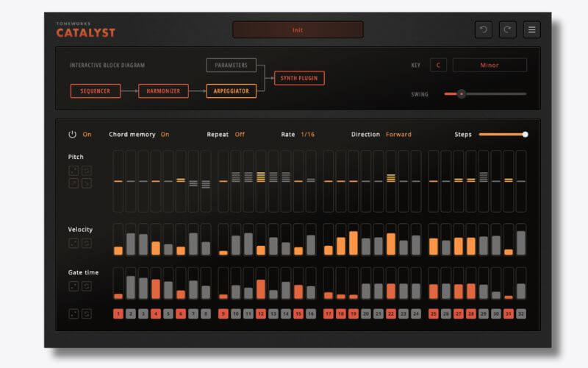
Task: Disable step 28
Action: pyautogui.click(x=470, y=314)
